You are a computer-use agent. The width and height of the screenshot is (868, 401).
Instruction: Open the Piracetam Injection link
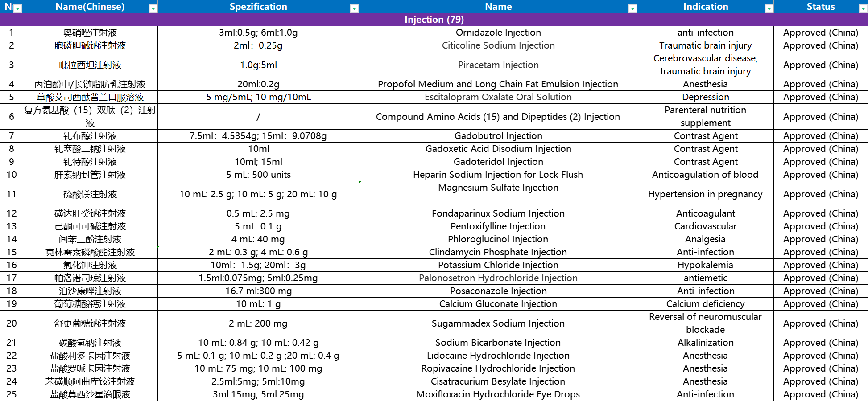click(498, 65)
